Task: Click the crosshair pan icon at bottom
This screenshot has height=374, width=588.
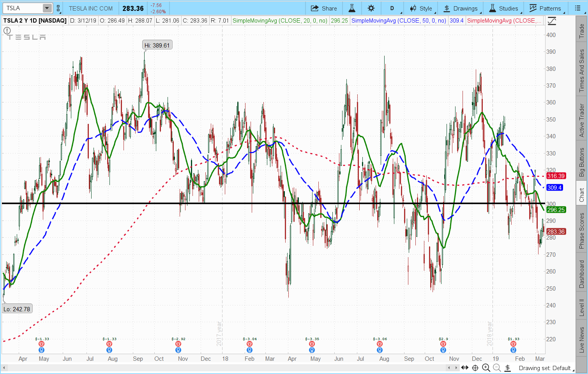Action: (x=475, y=368)
